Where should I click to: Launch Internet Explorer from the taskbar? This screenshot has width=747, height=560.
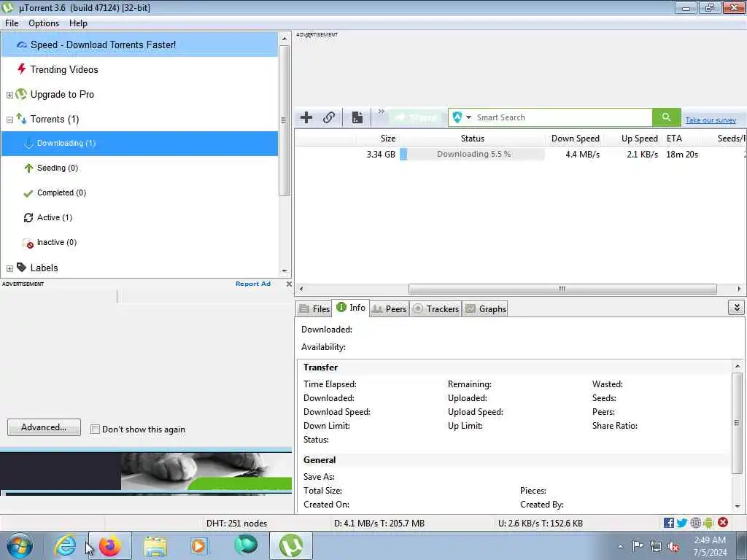pos(65,545)
